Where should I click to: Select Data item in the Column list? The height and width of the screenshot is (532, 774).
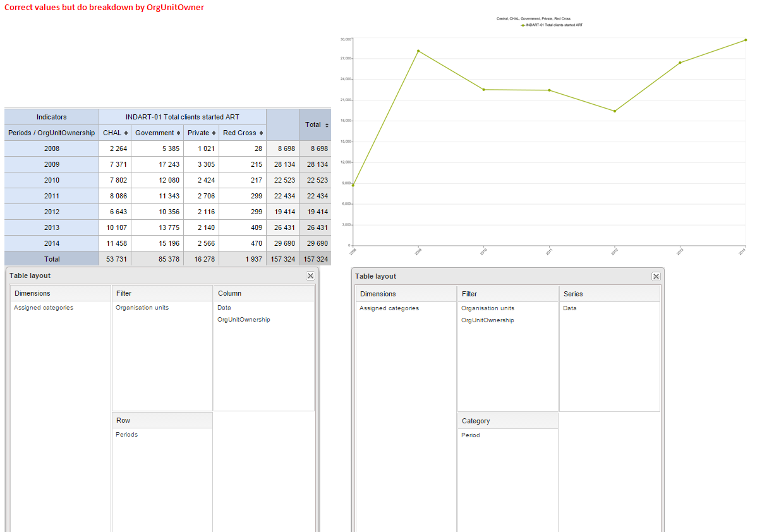pos(224,308)
